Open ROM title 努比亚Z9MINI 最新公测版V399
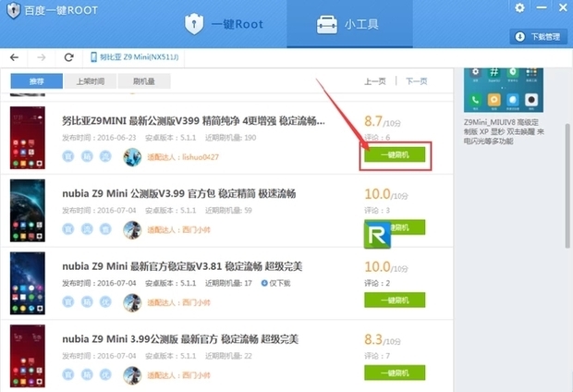Screen dimensions: 573x392 pyautogui.click(x=193, y=121)
